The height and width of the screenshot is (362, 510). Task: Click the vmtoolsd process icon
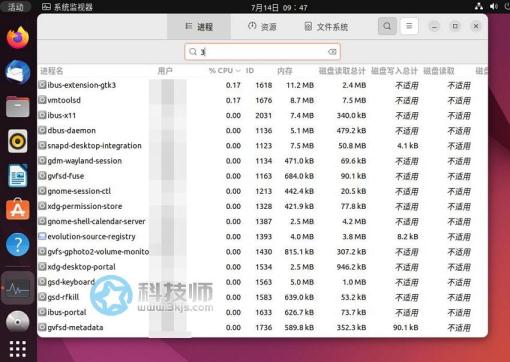pyautogui.click(x=42, y=100)
